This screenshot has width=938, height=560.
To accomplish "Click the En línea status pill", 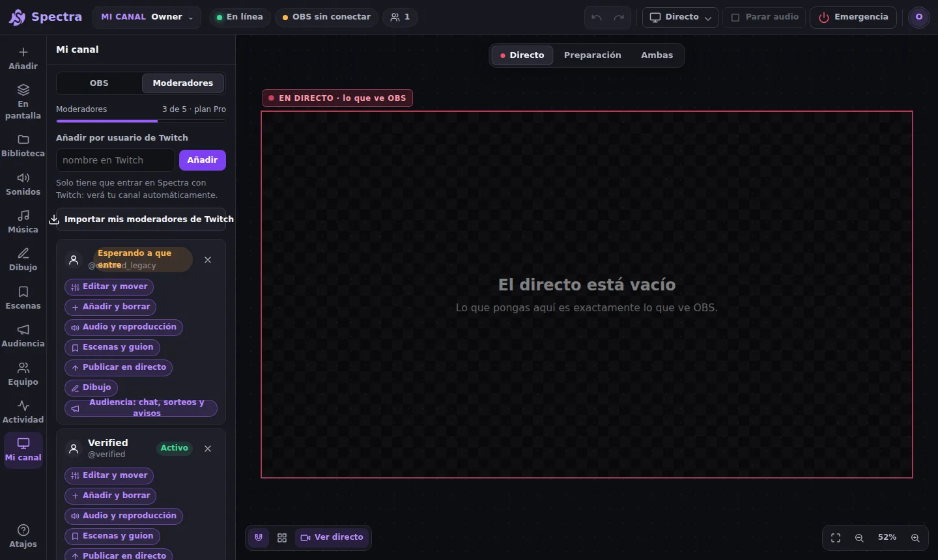I will (x=239, y=17).
